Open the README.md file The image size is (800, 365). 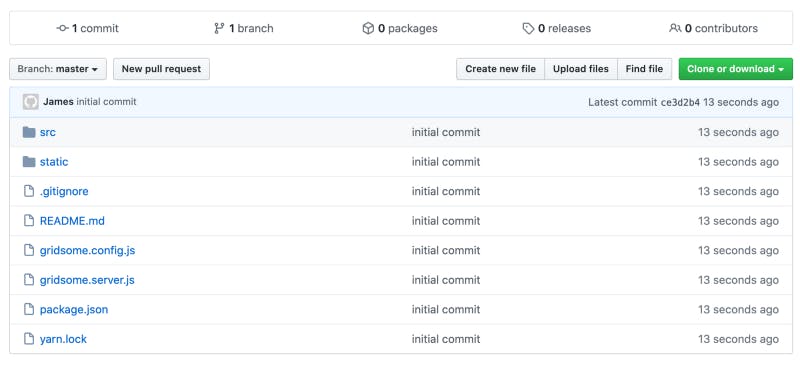72,221
